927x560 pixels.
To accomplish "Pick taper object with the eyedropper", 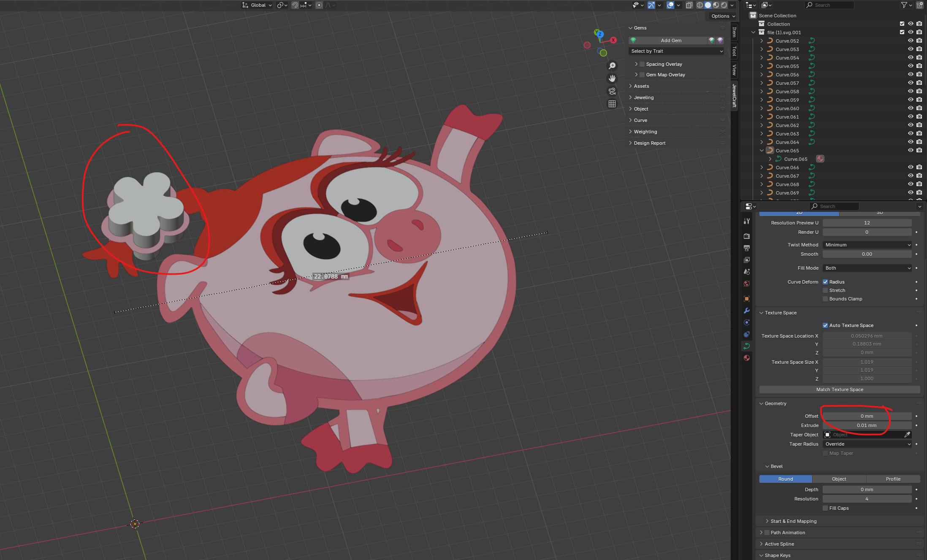I will [x=907, y=435].
